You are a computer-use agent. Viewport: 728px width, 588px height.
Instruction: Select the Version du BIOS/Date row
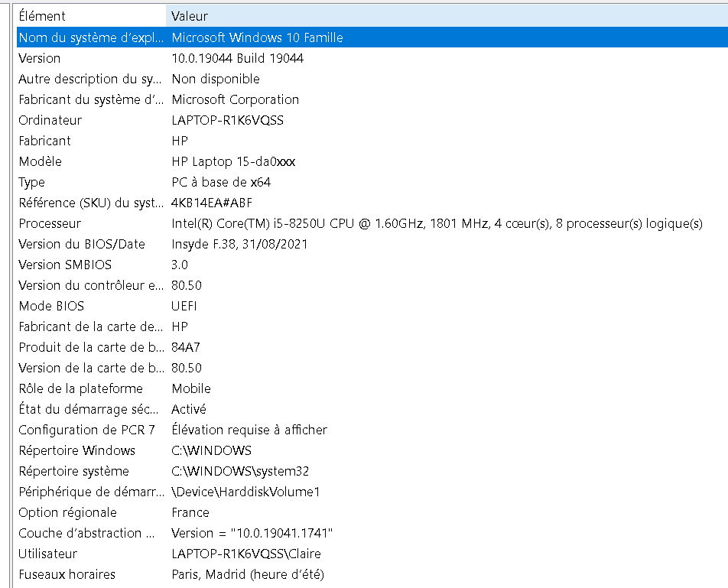coord(372,244)
